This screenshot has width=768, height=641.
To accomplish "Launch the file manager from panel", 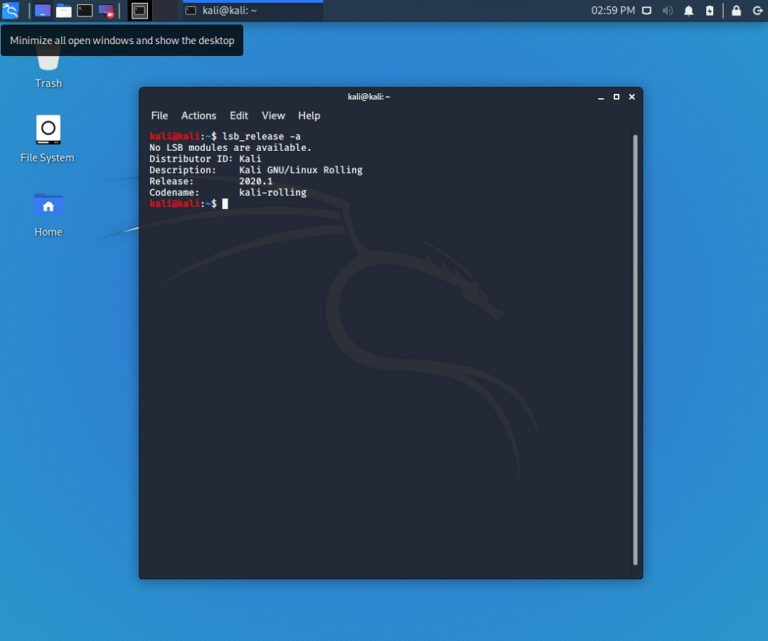I will coord(64,10).
